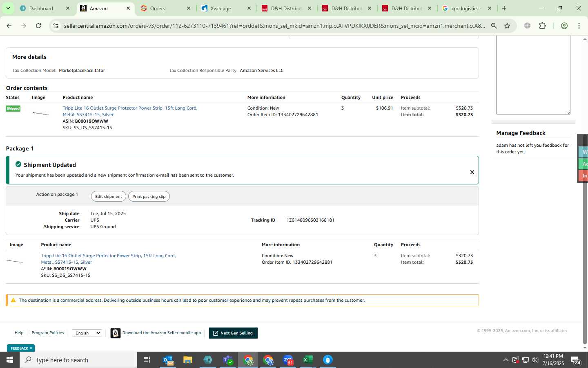Open Task View on the taskbar
Screen dimensions: 588x368
[x=147, y=360]
